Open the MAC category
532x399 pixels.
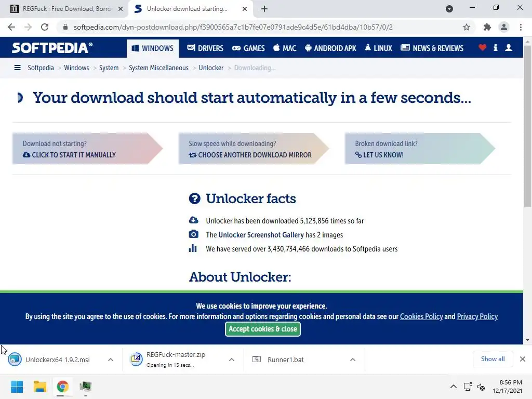[285, 48]
